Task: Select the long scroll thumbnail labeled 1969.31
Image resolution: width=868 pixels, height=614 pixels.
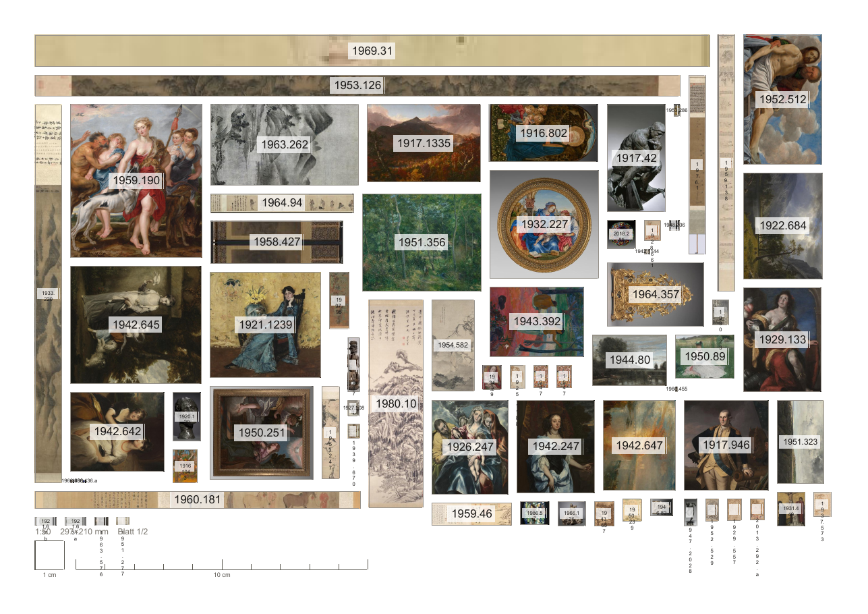Action: click(x=372, y=51)
